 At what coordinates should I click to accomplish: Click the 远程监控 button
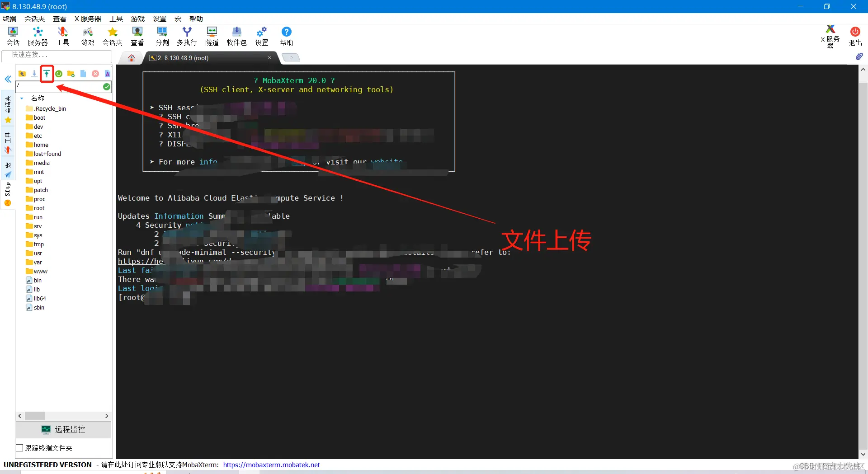pos(64,429)
